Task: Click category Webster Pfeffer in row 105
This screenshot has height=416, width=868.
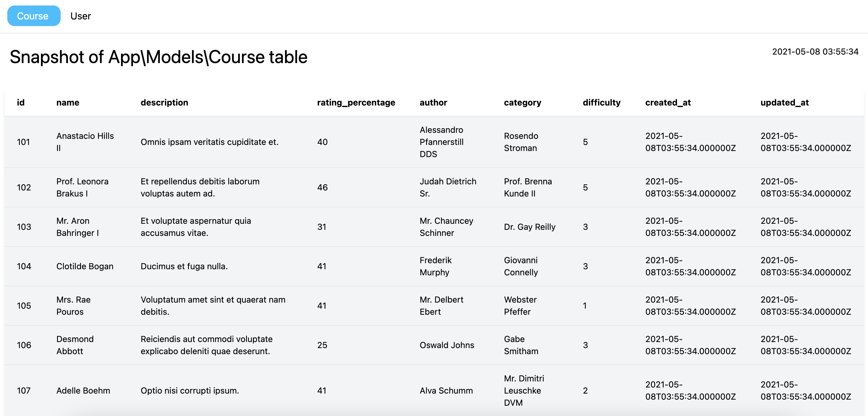Action: (521, 306)
